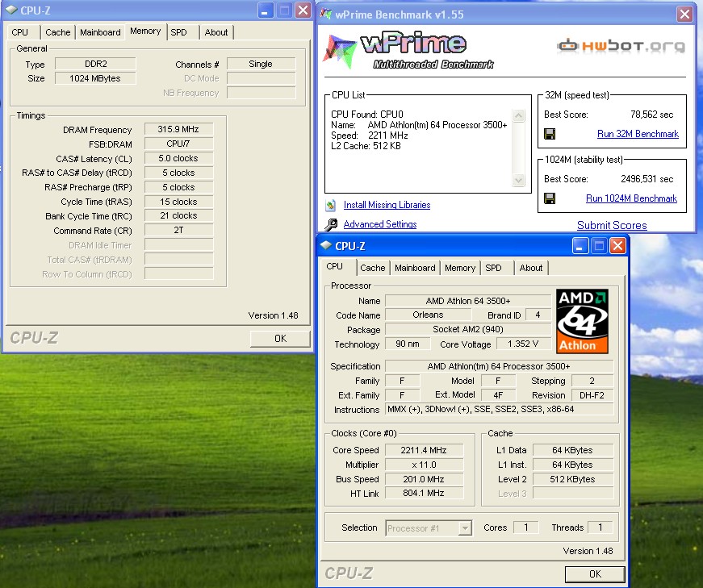Click the memory Type DDR2 field
This screenshot has width=703, height=588.
[x=95, y=64]
